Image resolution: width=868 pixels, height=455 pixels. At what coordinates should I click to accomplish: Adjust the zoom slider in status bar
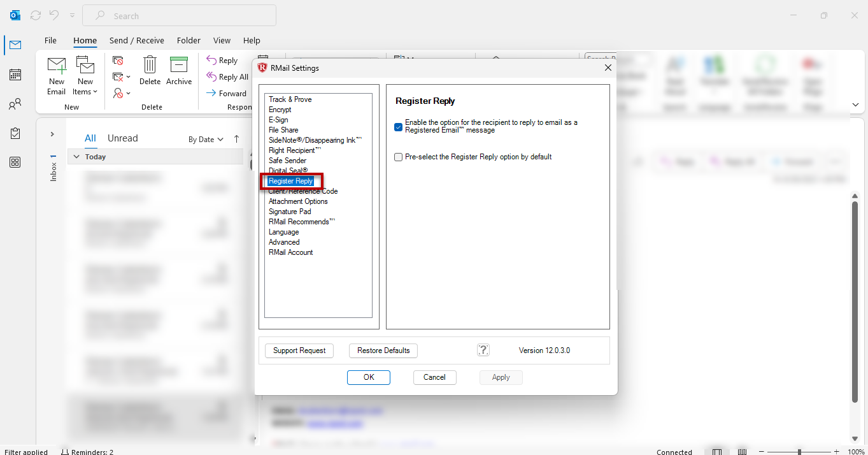[800, 452]
